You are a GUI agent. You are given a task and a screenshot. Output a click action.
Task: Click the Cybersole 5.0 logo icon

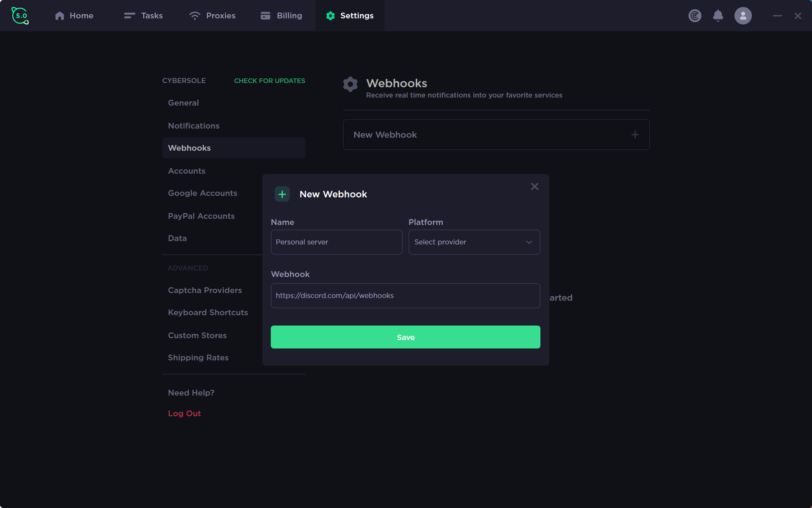click(20, 16)
